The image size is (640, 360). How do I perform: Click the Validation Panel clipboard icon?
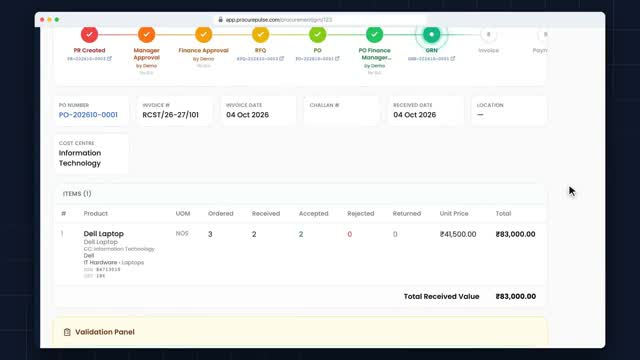click(67, 332)
